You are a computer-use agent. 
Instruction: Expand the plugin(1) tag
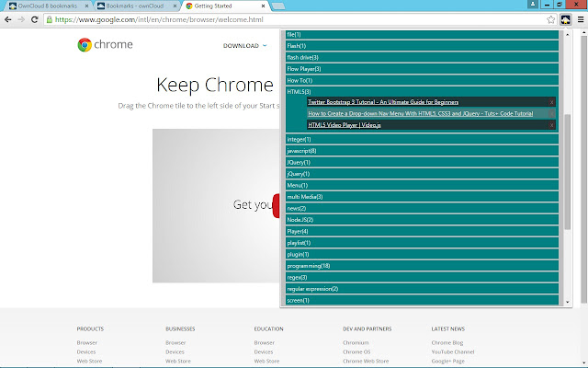point(422,254)
